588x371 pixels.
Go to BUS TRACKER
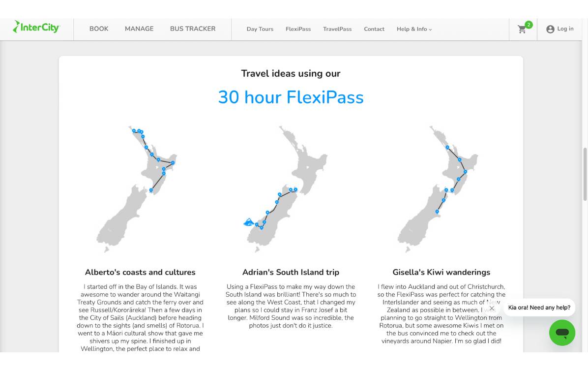[x=193, y=29]
